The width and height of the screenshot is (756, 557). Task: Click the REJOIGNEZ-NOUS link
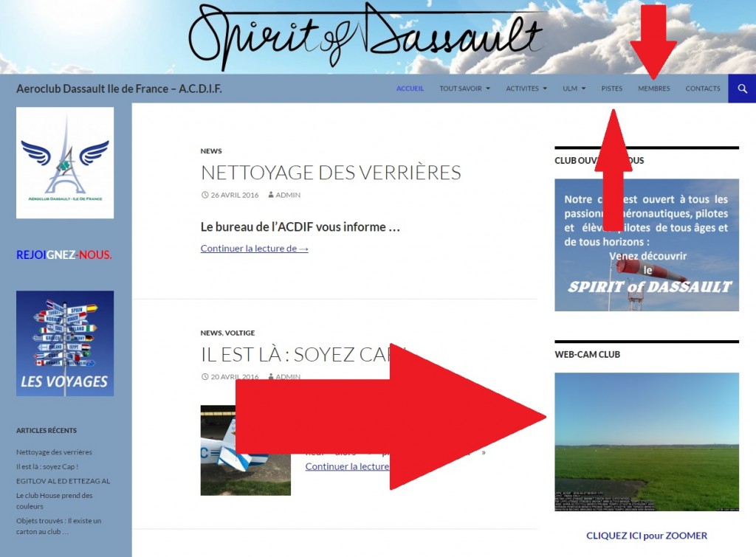[x=64, y=255]
